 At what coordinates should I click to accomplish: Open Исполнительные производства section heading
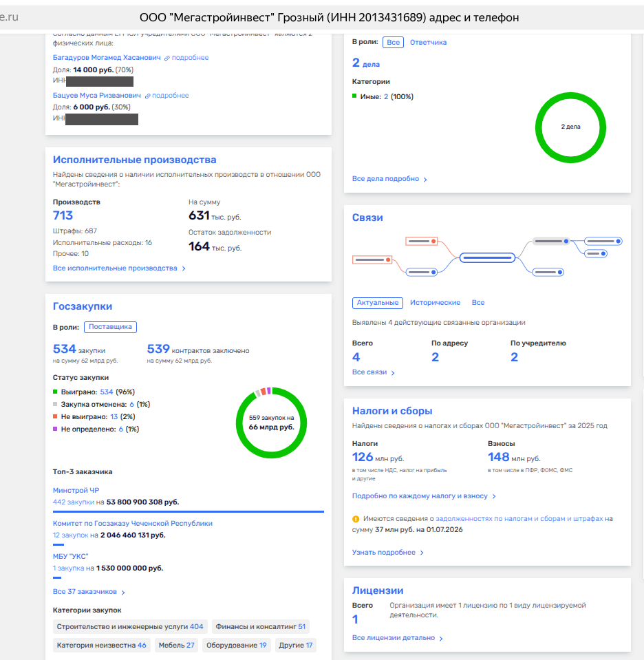134,160
